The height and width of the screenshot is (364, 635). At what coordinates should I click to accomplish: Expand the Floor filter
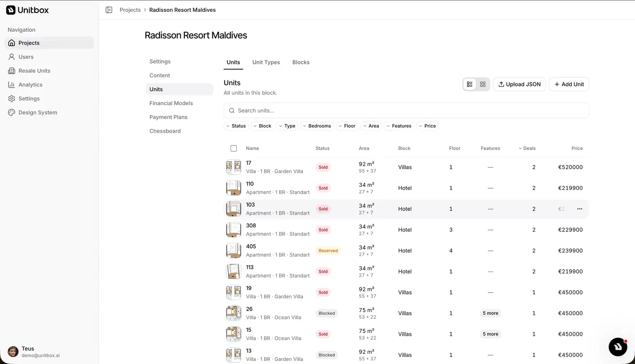click(x=347, y=126)
